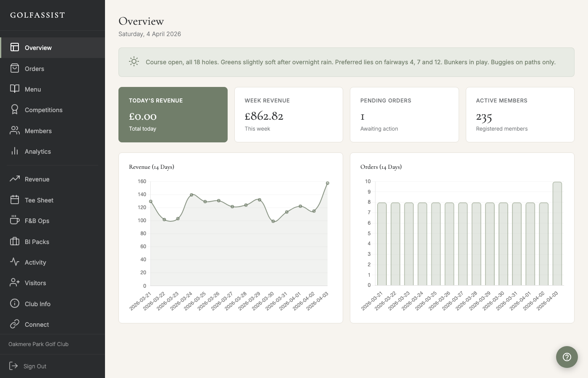The image size is (588, 378).
Task: Click the F&B Ops coffee cup icon
Action: [15, 220]
